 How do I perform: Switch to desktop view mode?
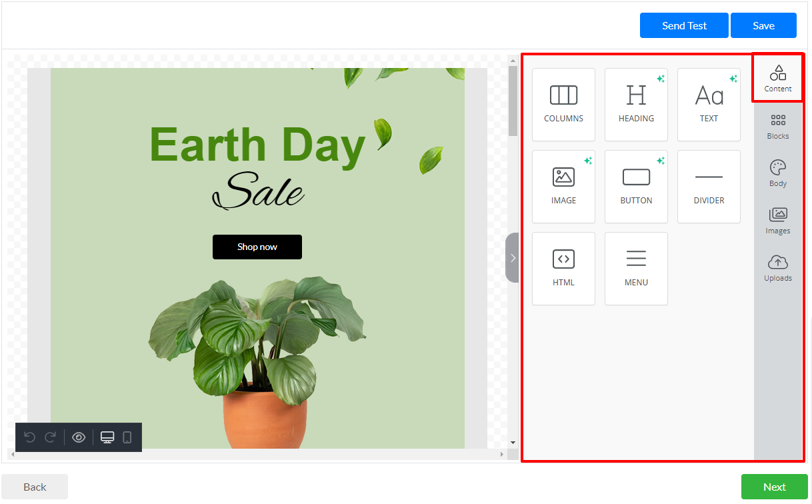click(x=107, y=437)
